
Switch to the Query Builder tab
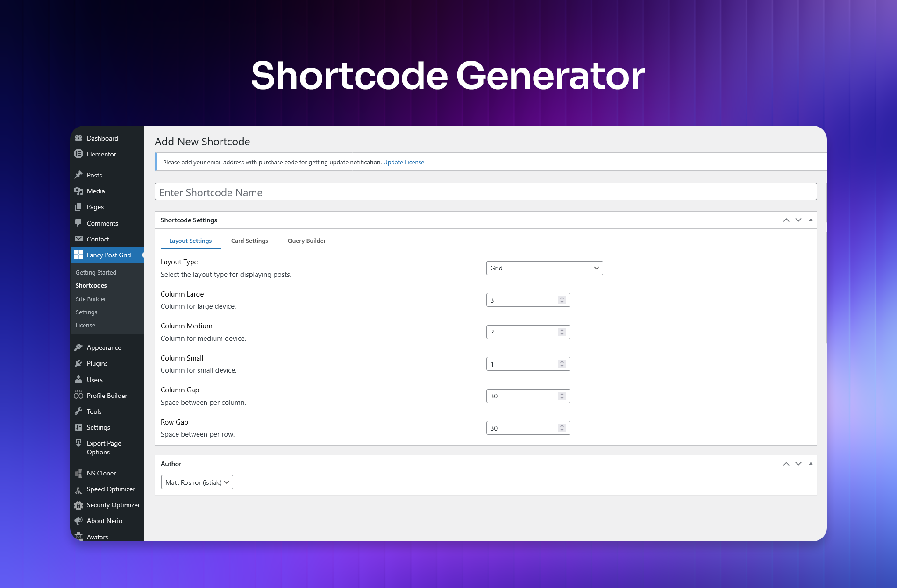[x=306, y=241]
